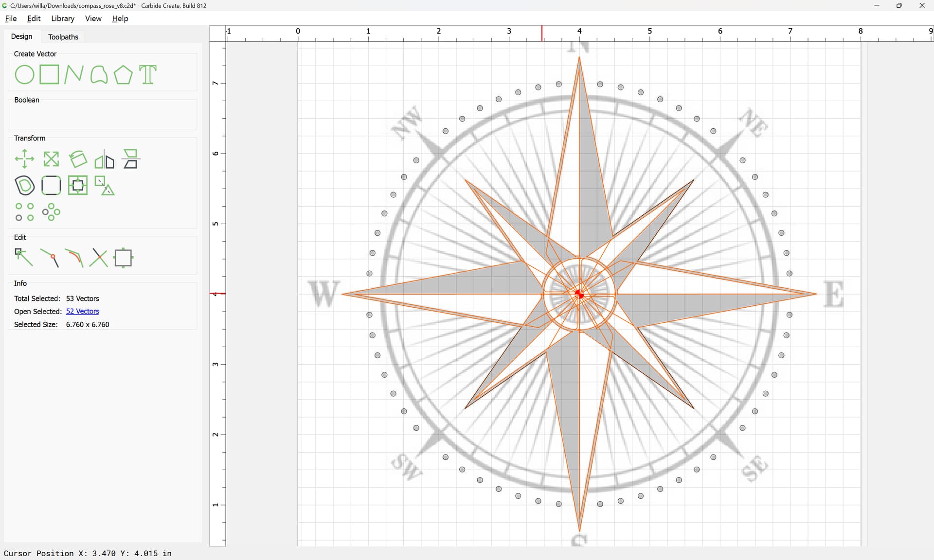The height and width of the screenshot is (560, 934).
Task: Click the Rotate transform icon
Action: [78, 159]
